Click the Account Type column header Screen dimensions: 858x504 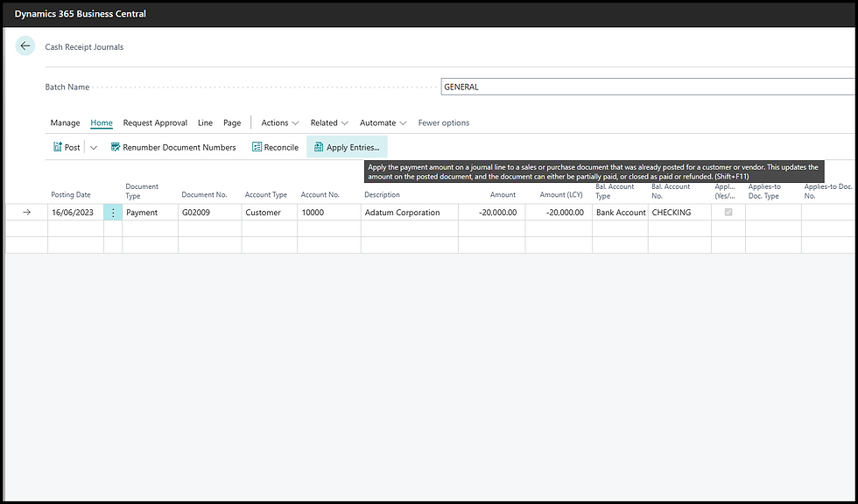pos(266,194)
